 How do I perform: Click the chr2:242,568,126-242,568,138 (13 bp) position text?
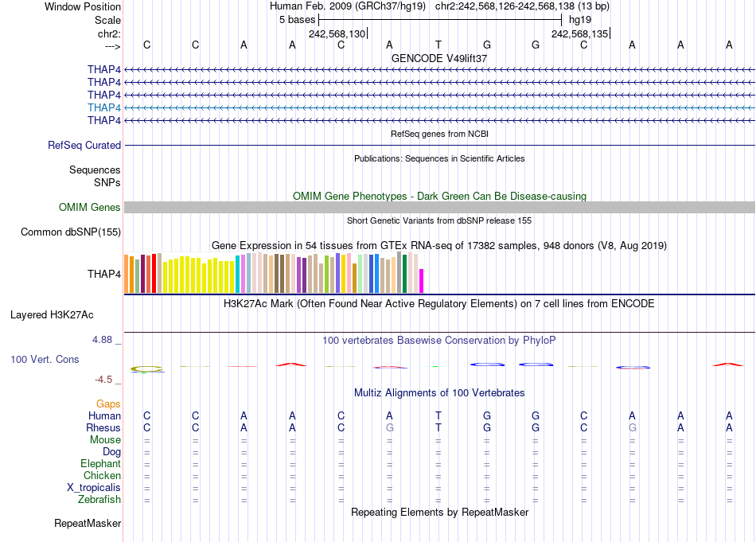[x=522, y=6]
